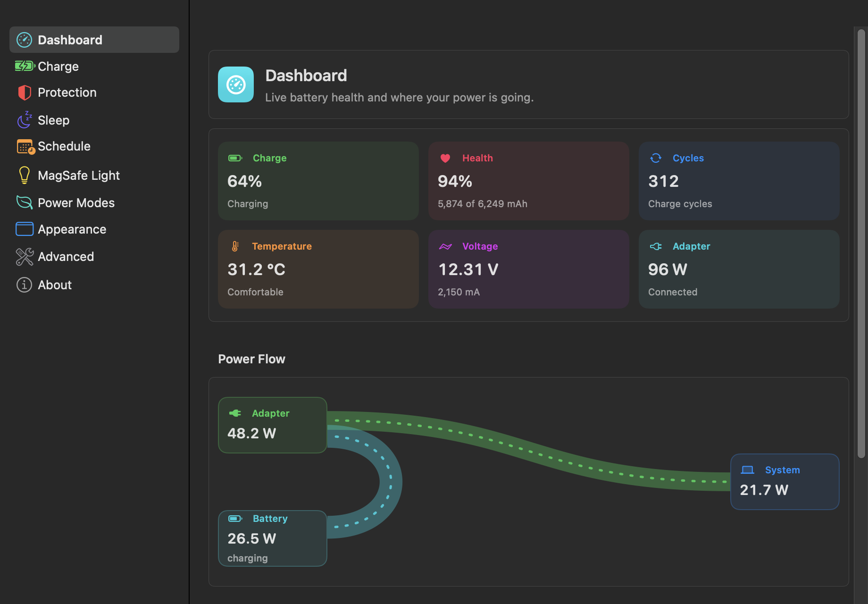Viewport: 868px width, 604px height.
Task: Click the Schedule calendar icon
Action: point(25,147)
